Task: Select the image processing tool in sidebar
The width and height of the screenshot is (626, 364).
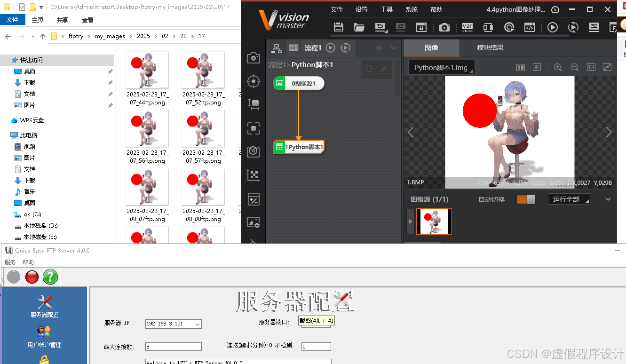Action: [x=254, y=222]
